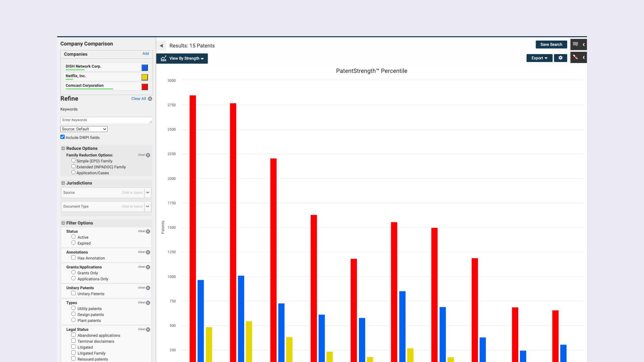The image size is (644, 362).
Task: Check Terminal disclaimers checkbox
Action: (x=73, y=341)
